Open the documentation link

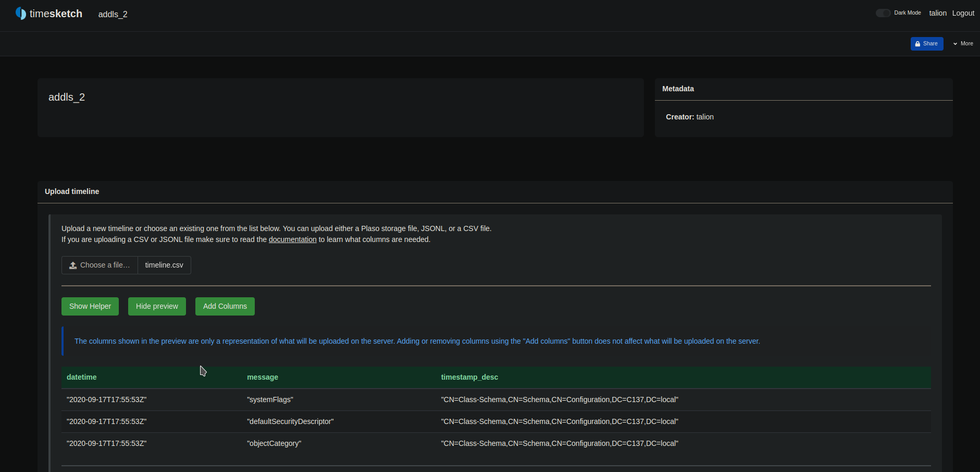coord(292,239)
